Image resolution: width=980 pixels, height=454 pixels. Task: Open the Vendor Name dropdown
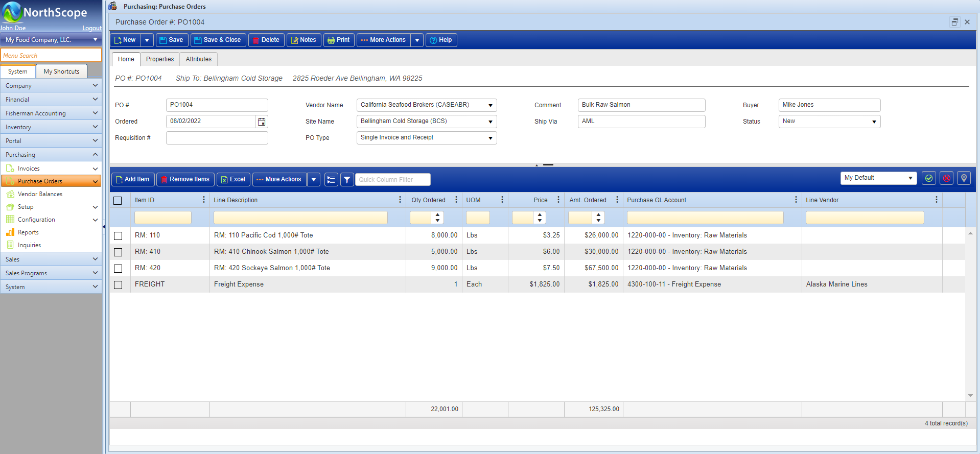click(x=490, y=105)
